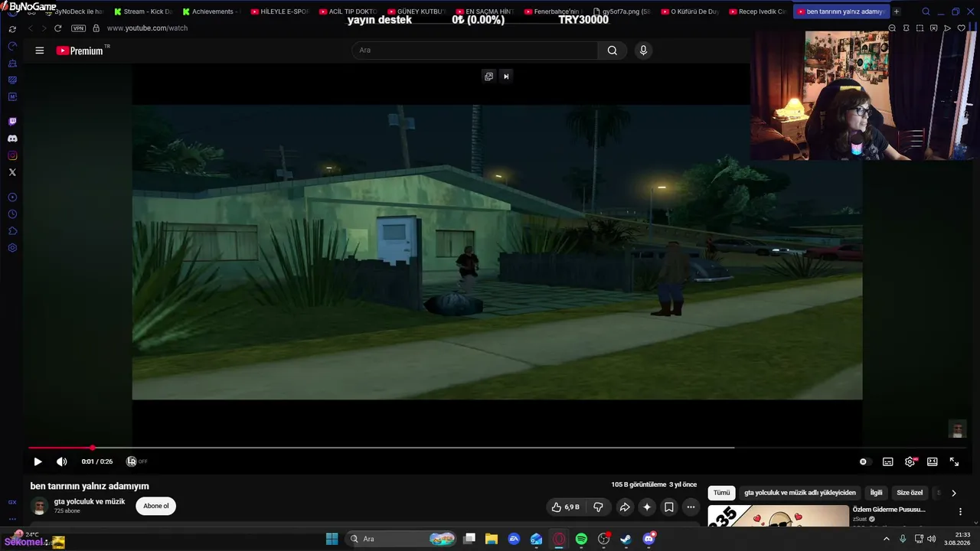Open the YouTube guide hamburger menu

pyautogui.click(x=40, y=51)
